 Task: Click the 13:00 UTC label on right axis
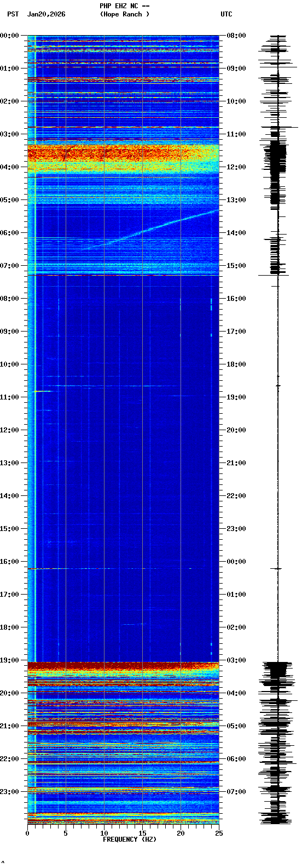click(236, 200)
